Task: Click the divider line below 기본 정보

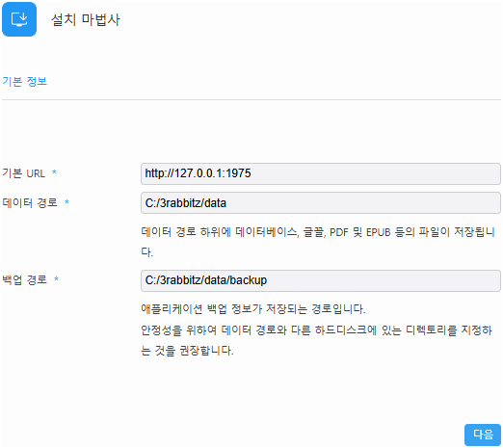Action: click(x=251, y=99)
